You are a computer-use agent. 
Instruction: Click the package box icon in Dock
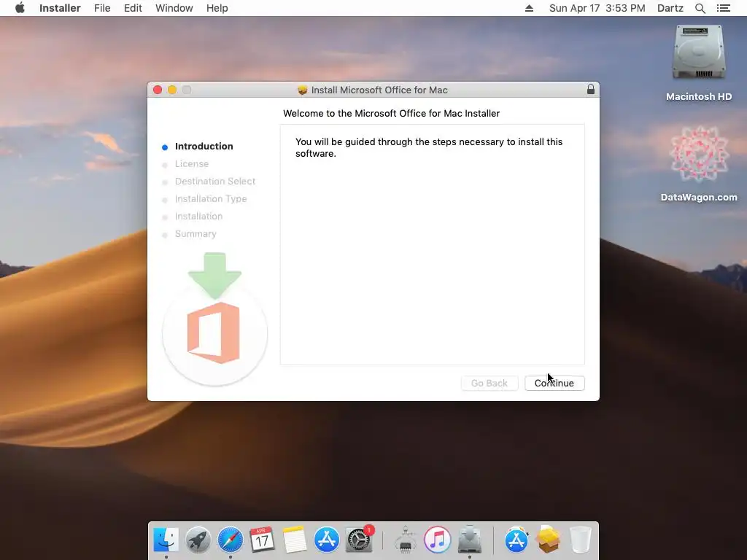point(548,540)
